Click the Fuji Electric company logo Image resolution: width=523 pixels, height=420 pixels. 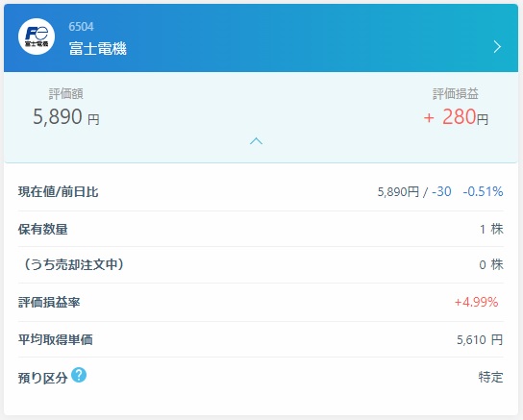(37, 37)
